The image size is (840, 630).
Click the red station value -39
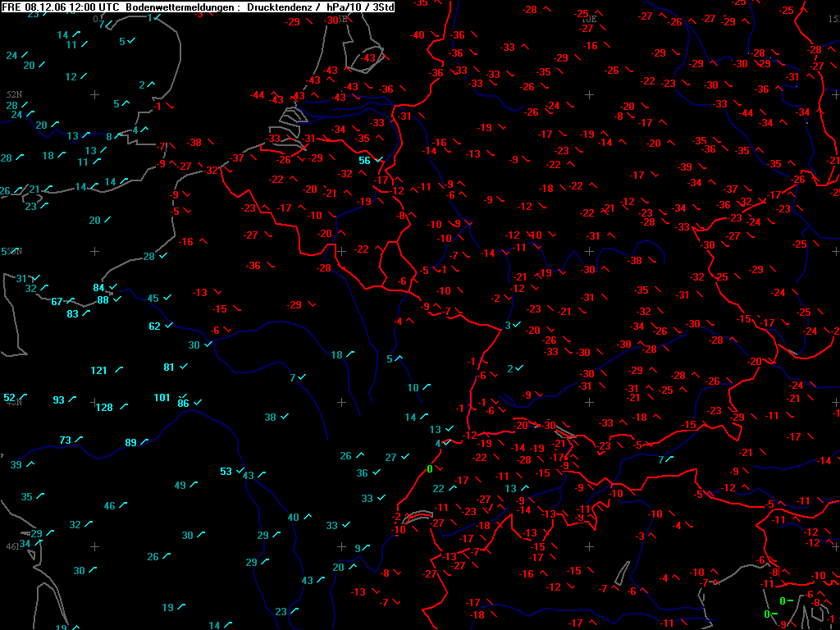coord(685,167)
